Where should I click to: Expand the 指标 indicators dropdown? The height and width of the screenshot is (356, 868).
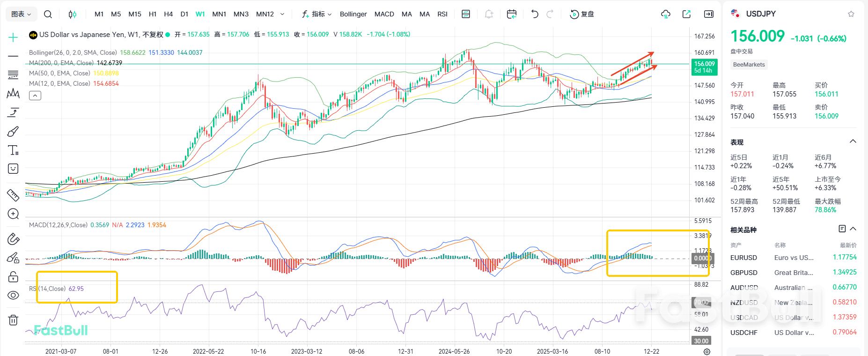pos(317,14)
